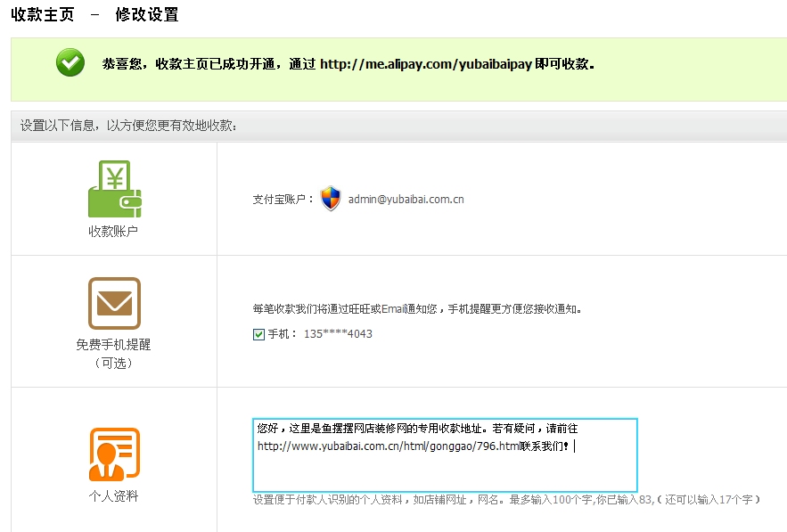
Task: Click the (可选) label under the phone reminder
Action: pyautogui.click(x=113, y=364)
